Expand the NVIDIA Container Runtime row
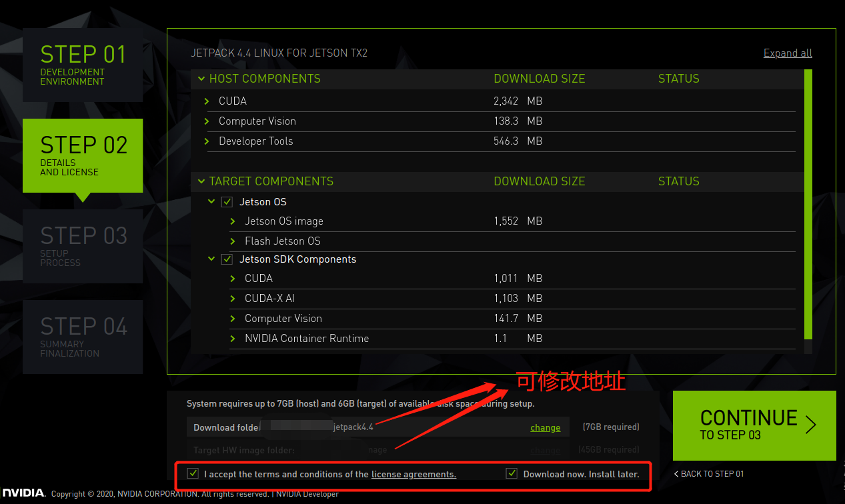 (233, 339)
